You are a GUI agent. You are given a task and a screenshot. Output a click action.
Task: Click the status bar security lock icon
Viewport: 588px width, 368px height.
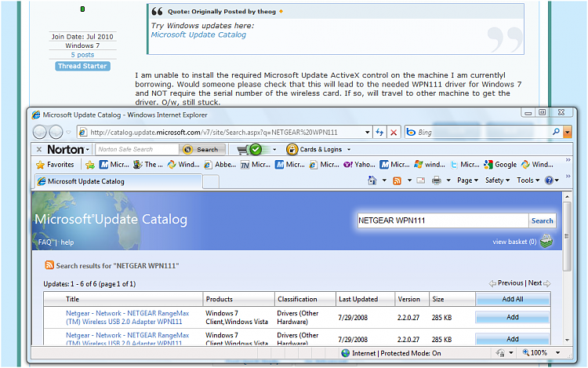pos(499,352)
